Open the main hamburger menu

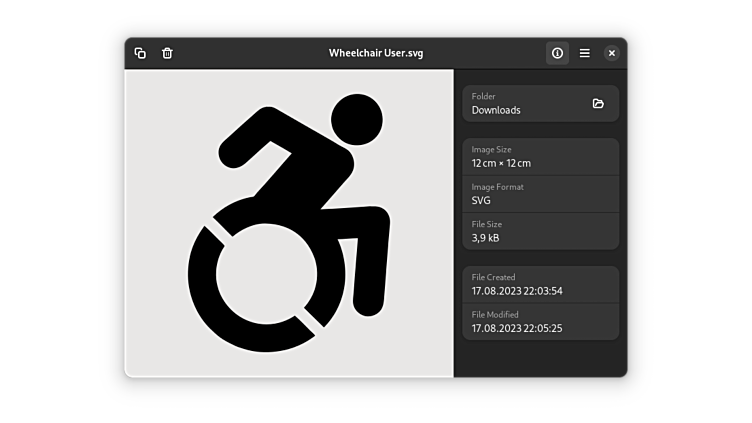point(585,53)
